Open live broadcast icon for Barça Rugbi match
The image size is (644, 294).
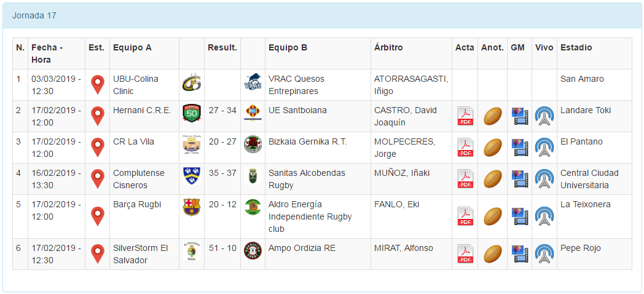point(544,217)
